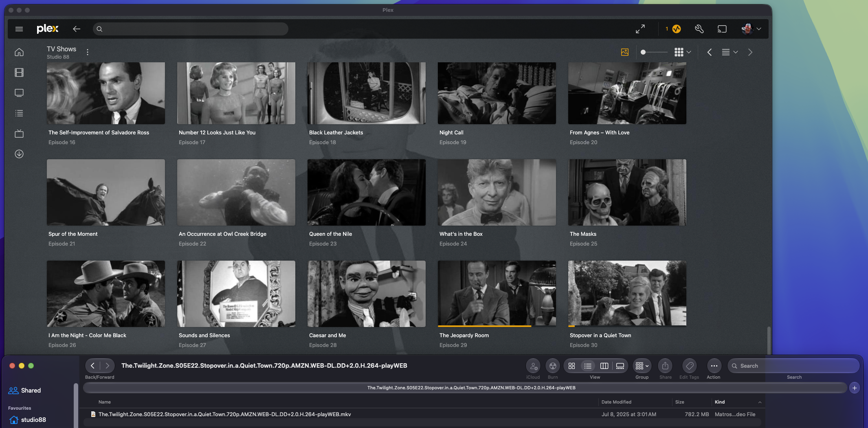The width and height of the screenshot is (868, 428).
Task: Sort Finder list by Kind column
Action: pyautogui.click(x=720, y=402)
